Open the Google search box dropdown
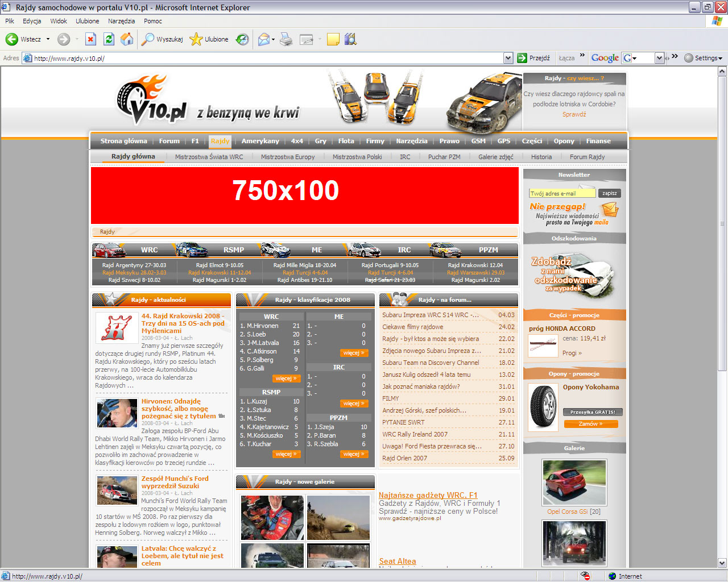The width and height of the screenshot is (728, 582). [x=659, y=58]
